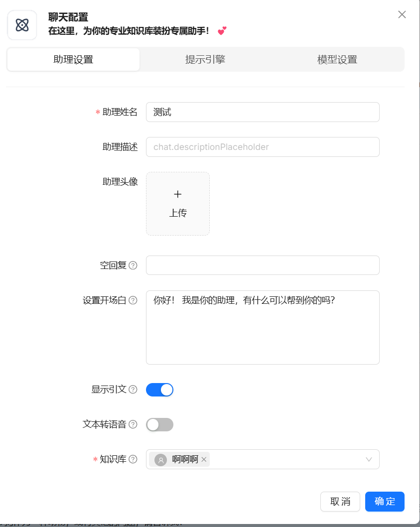Image resolution: width=420 pixels, height=527 pixels.
Task: Click the help icon beside 文本转语音
Action: 133,424
